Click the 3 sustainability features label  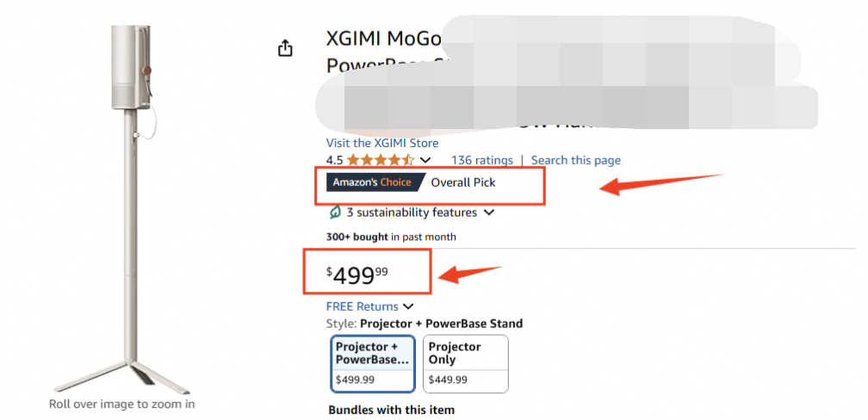tap(411, 213)
